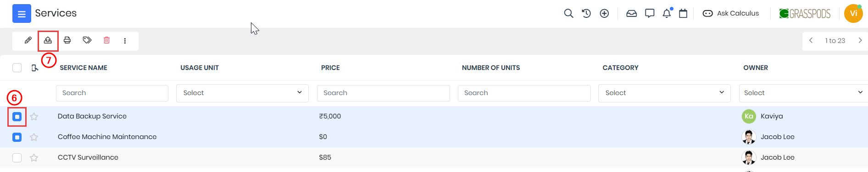868x172 pixels.
Task: Uncheck the Coffee Machine Maintenance checkbox
Action: [17, 137]
